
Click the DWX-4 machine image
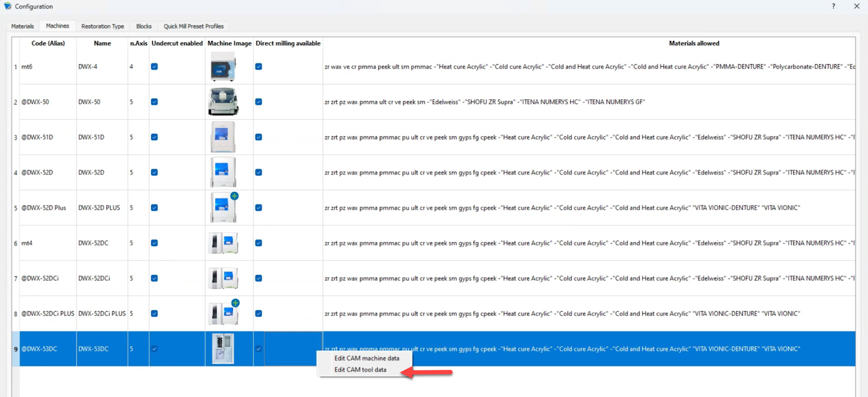coord(223,67)
